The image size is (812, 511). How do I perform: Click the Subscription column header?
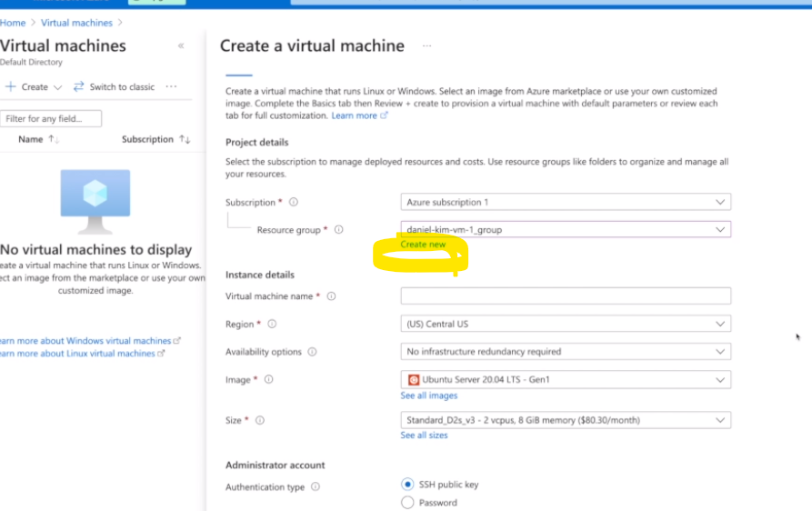tap(147, 139)
